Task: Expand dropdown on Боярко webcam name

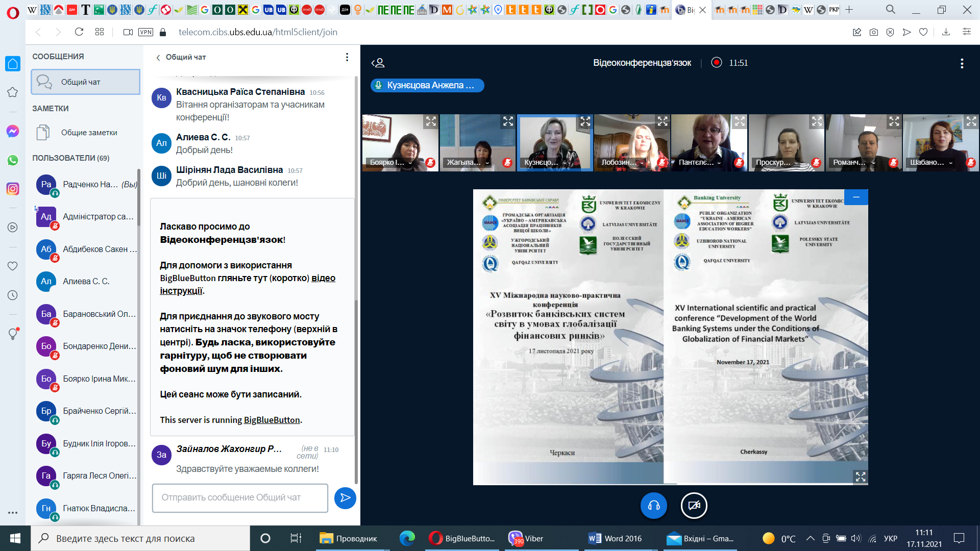Action: click(410, 163)
